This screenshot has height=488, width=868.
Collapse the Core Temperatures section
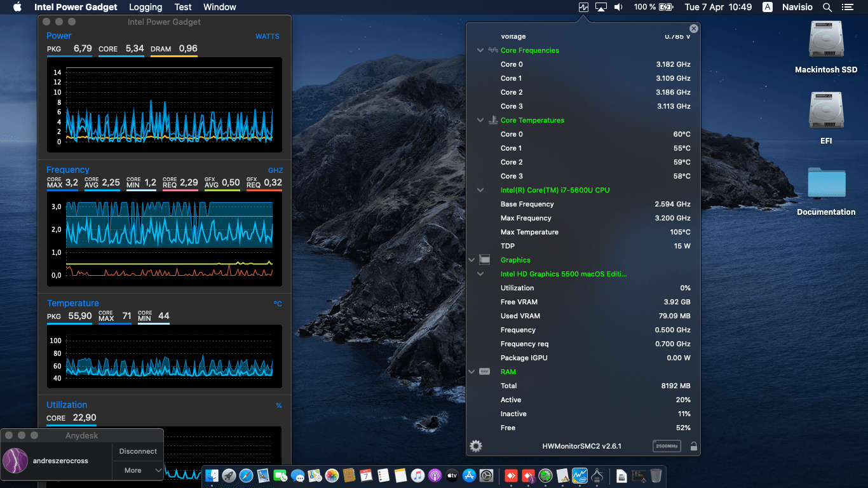coord(480,120)
